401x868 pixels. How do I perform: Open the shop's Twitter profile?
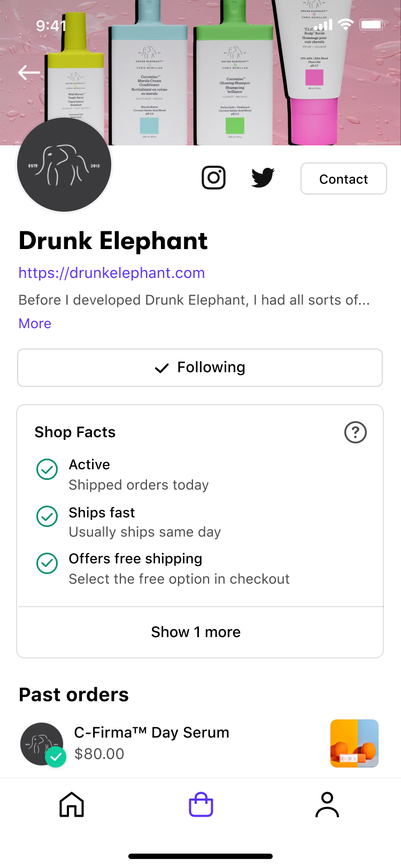pos(263,178)
